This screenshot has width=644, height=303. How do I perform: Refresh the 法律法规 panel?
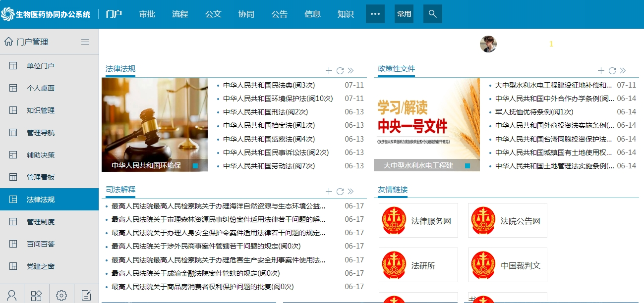pos(340,71)
